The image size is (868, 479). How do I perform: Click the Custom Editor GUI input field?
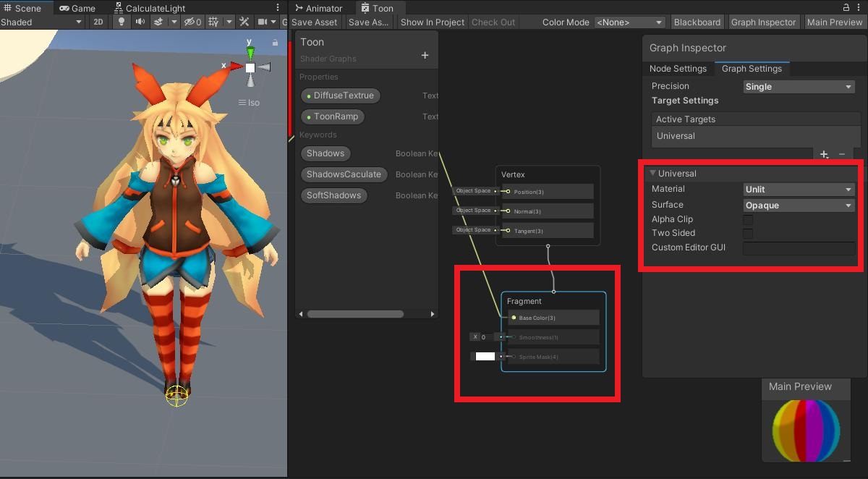coord(799,248)
